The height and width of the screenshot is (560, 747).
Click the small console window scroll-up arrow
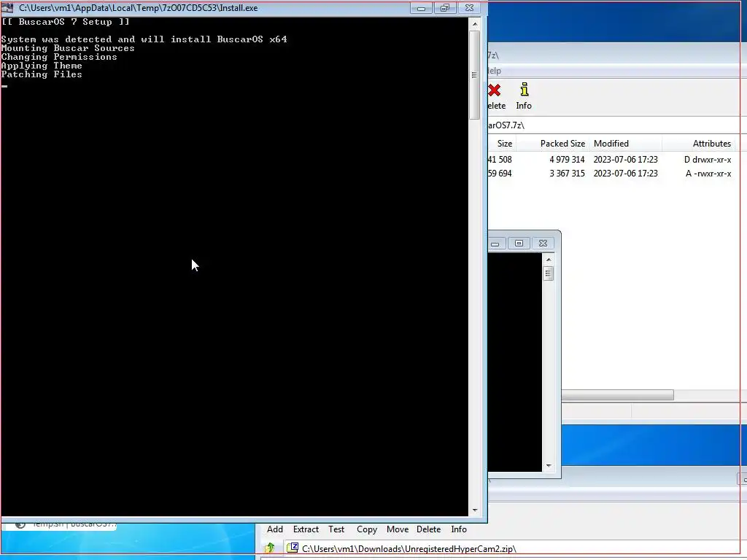click(549, 260)
